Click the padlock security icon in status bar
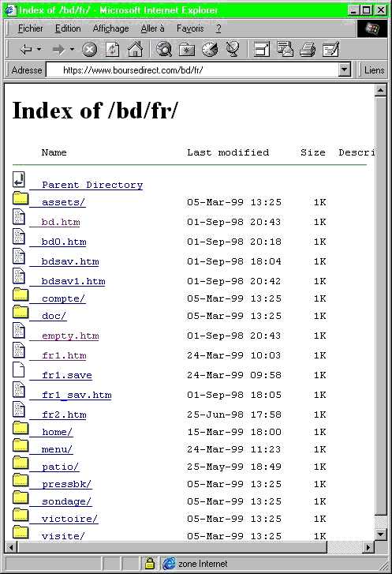 click(149, 563)
